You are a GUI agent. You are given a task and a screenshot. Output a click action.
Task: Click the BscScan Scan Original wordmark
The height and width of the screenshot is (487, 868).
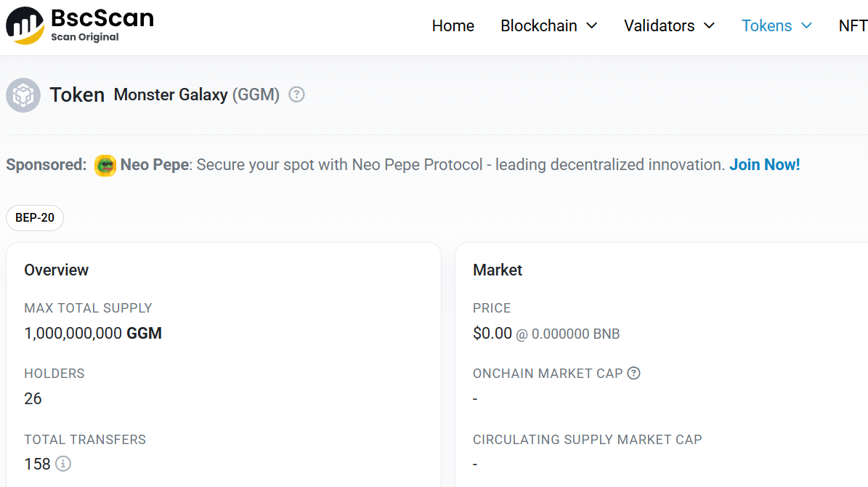[102, 25]
